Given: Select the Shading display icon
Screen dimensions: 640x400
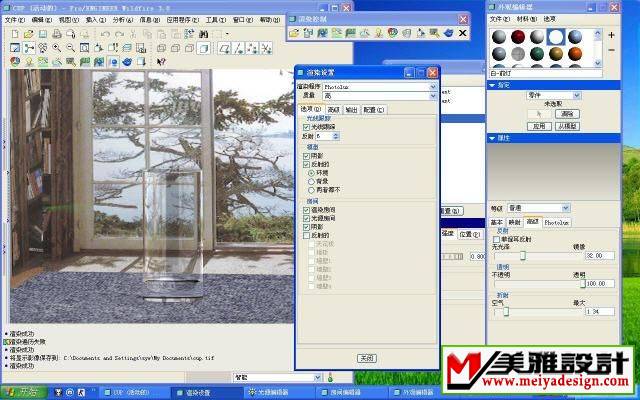Looking at the screenshot, I should click(204, 48).
